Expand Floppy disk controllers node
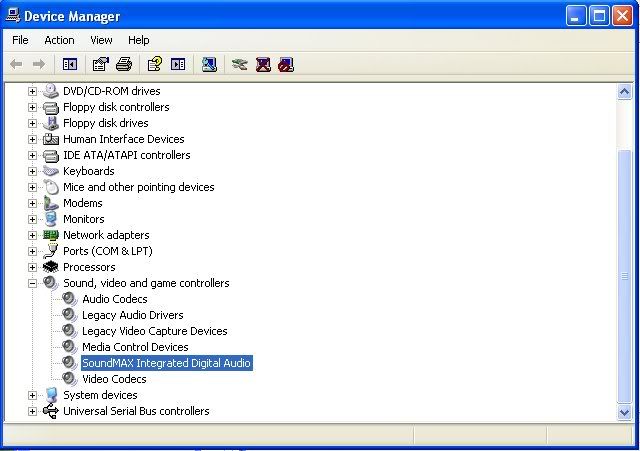The height and width of the screenshot is (451, 640). [x=32, y=107]
